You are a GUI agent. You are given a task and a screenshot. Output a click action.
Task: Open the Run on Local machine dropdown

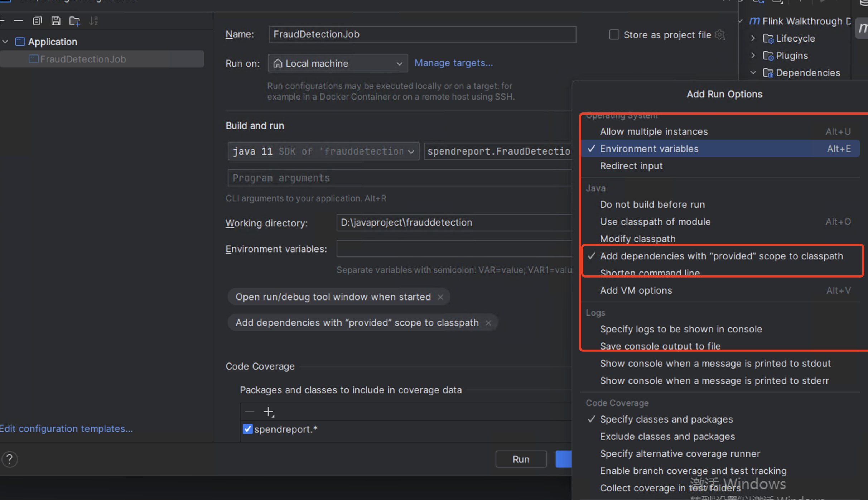click(338, 63)
